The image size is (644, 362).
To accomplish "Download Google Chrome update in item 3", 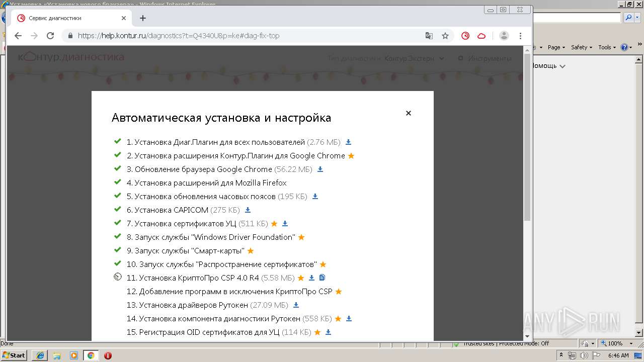I will (x=320, y=169).
